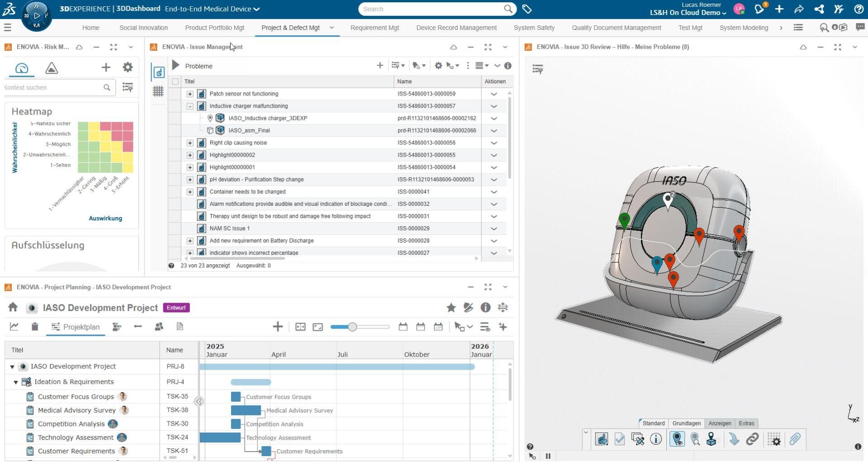This screenshot has width=868, height=462.
Task: Open the 3DEXPERIENCE compass icon
Action: click(x=37, y=16)
